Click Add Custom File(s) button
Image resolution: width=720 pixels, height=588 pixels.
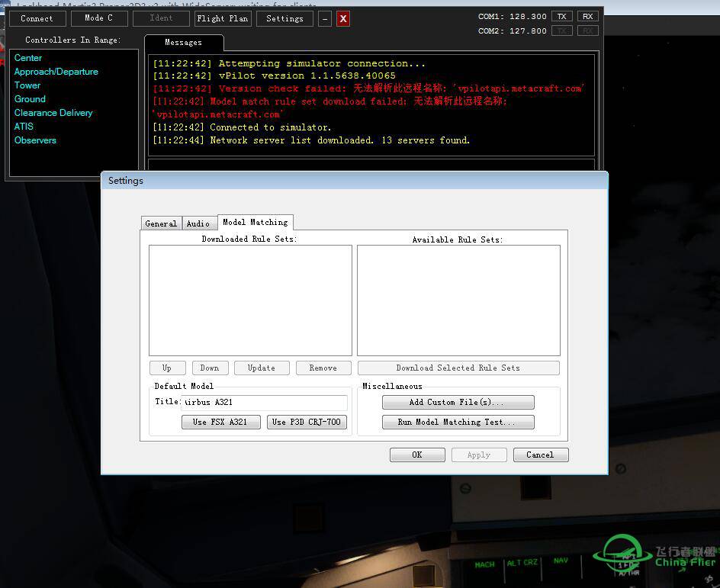coord(458,402)
